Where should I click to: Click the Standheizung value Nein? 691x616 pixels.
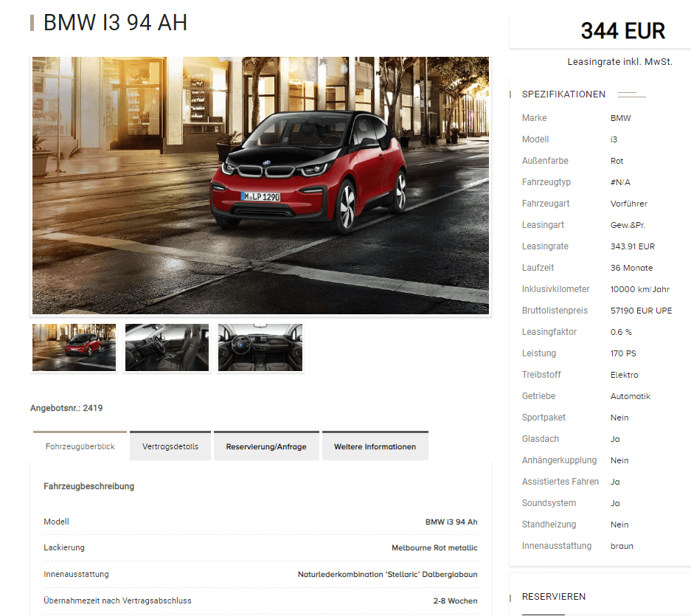coord(619,525)
